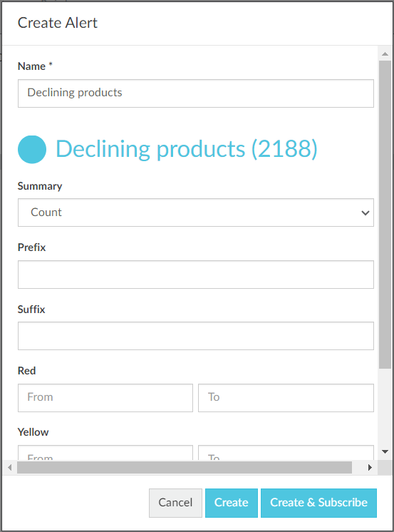This screenshot has height=532, width=394.
Task: Click Create & Subscribe button
Action: [x=318, y=503]
